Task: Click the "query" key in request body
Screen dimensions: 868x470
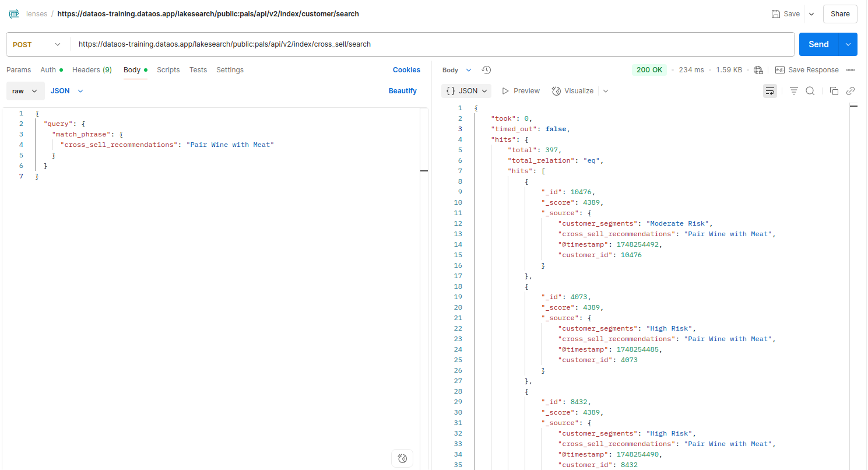Action: 58,124
